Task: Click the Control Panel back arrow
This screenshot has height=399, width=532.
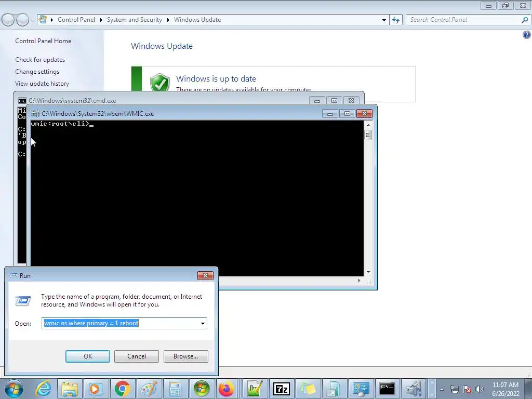Action: (8, 20)
